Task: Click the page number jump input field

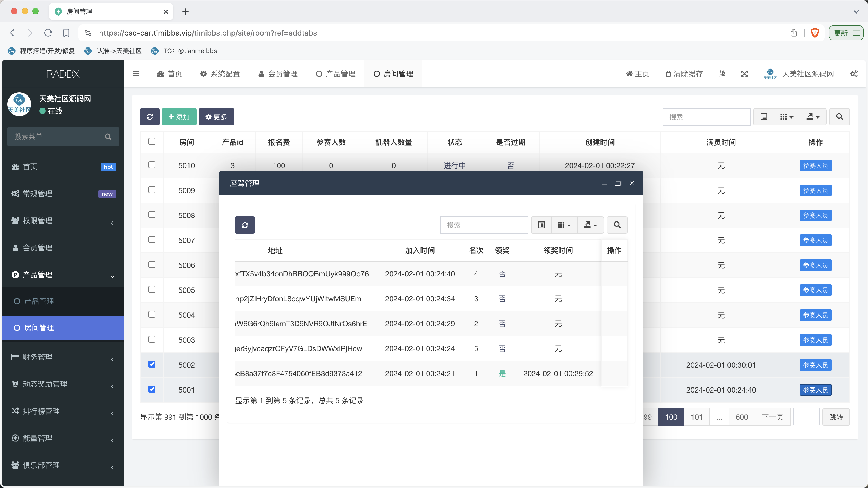Action: pyautogui.click(x=806, y=417)
